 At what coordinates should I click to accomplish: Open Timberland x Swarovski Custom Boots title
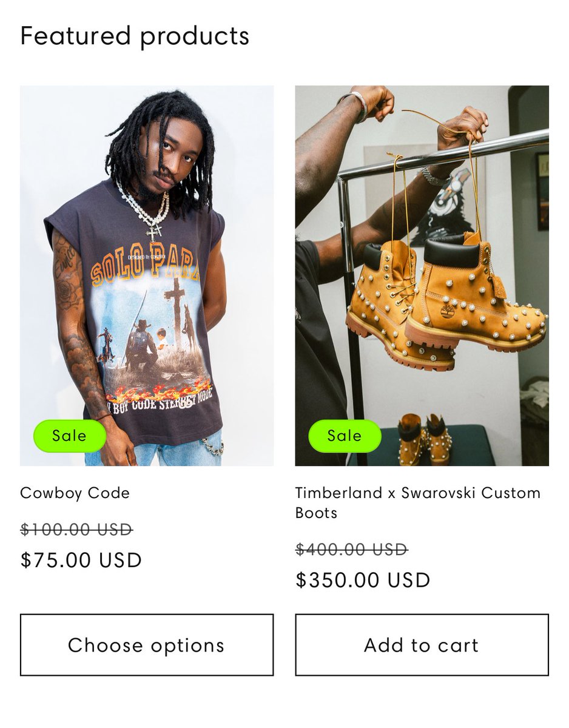(x=418, y=502)
